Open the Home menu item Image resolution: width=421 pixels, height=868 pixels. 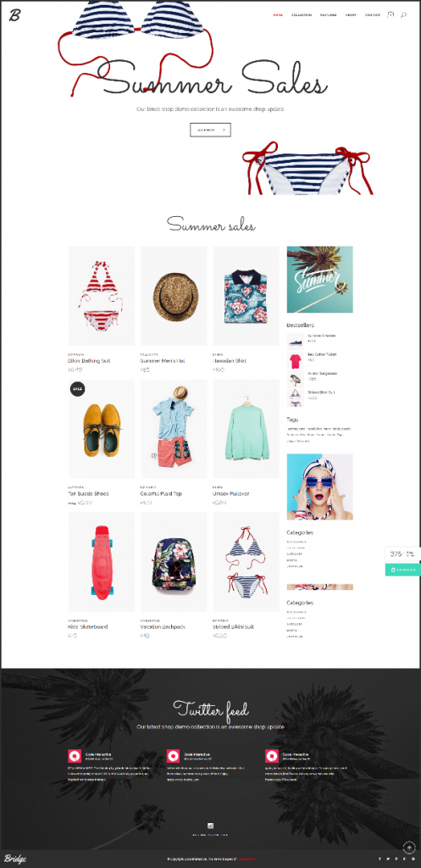tap(278, 15)
